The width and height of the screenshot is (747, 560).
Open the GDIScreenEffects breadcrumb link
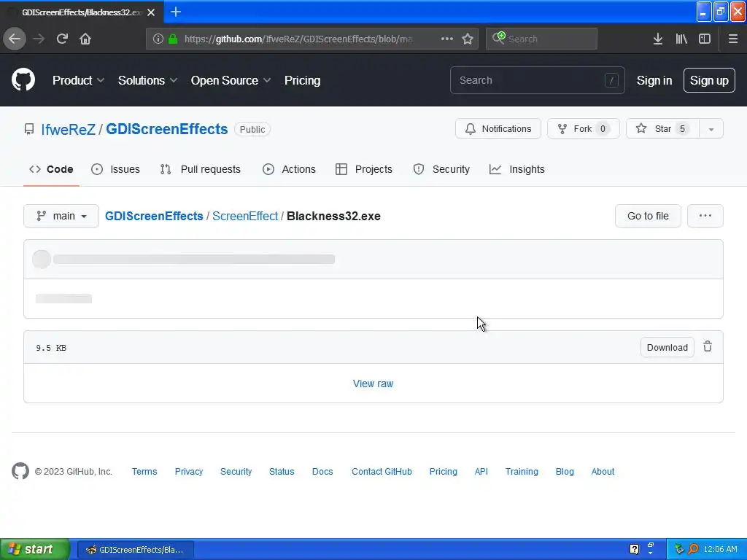154,216
